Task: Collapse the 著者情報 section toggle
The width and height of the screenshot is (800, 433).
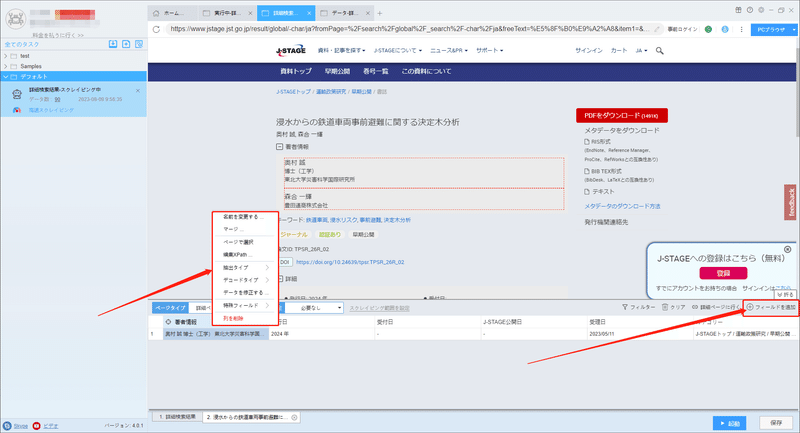Action: point(280,147)
